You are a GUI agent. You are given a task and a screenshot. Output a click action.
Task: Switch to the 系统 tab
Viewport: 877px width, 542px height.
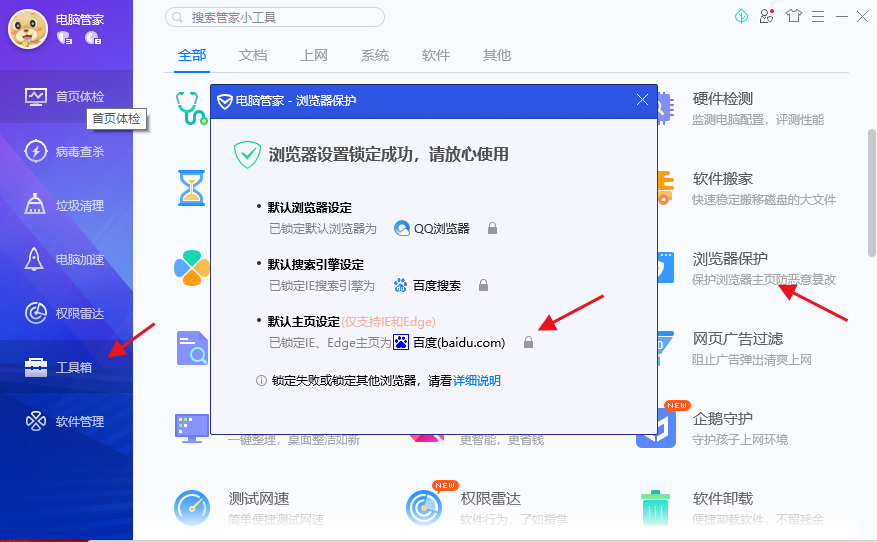[375, 55]
